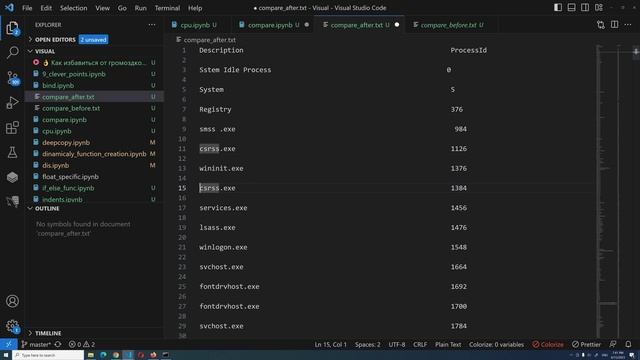Click compare_after.txt breadcrumb
Screen dimensions: 640x360
[x=209, y=40]
